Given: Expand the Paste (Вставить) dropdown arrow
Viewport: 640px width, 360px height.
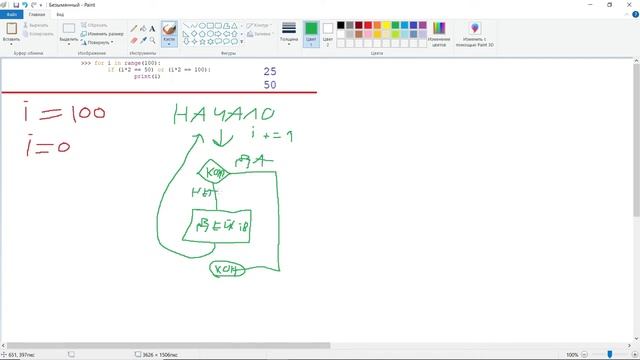Looking at the screenshot, I should (11, 44).
